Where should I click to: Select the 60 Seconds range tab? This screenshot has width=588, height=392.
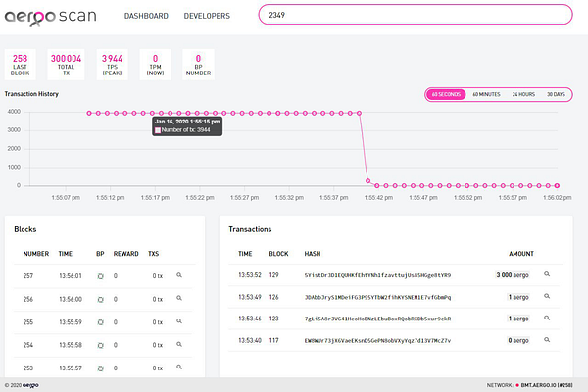446,94
